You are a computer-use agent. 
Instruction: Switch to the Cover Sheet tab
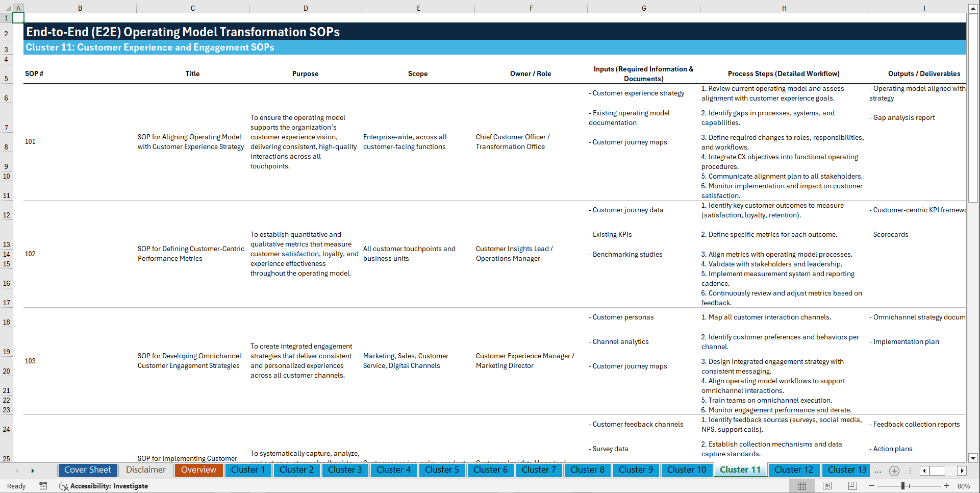point(87,470)
